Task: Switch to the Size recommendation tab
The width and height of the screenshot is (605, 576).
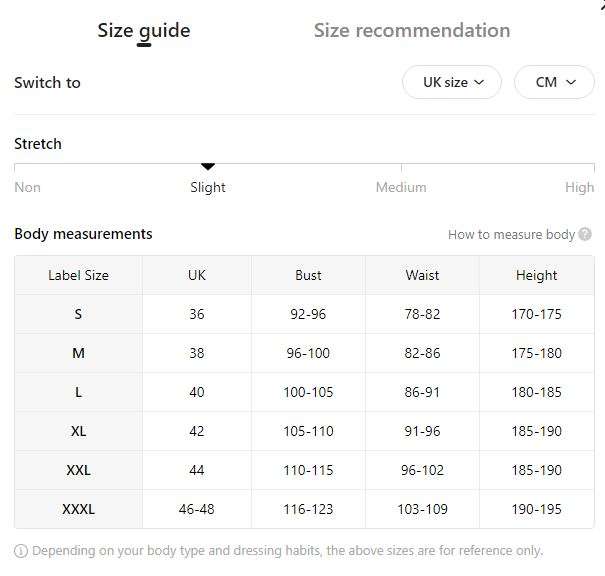Action: point(412,30)
